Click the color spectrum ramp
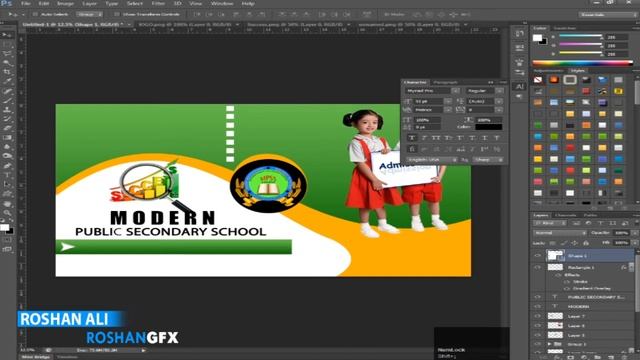 point(582,63)
